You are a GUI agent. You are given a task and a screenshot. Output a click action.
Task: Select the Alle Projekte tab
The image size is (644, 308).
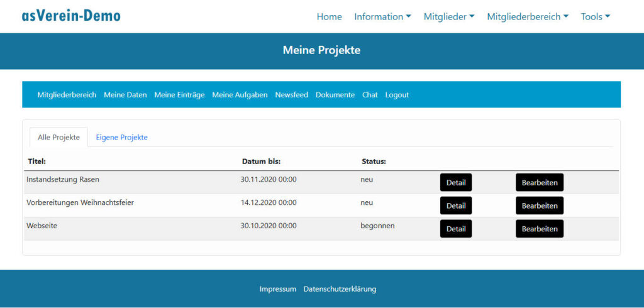(58, 137)
